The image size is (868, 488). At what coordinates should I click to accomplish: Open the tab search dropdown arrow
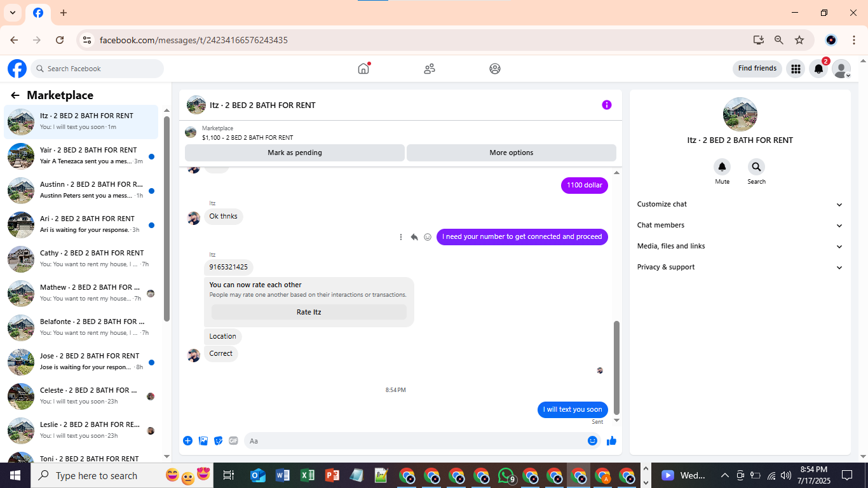pos(12,13)
